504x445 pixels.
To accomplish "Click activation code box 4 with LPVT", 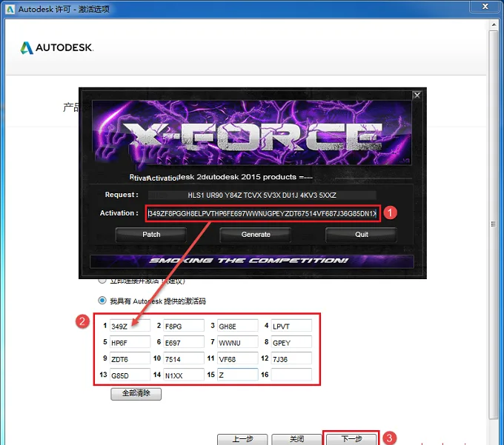I will 291,326.
